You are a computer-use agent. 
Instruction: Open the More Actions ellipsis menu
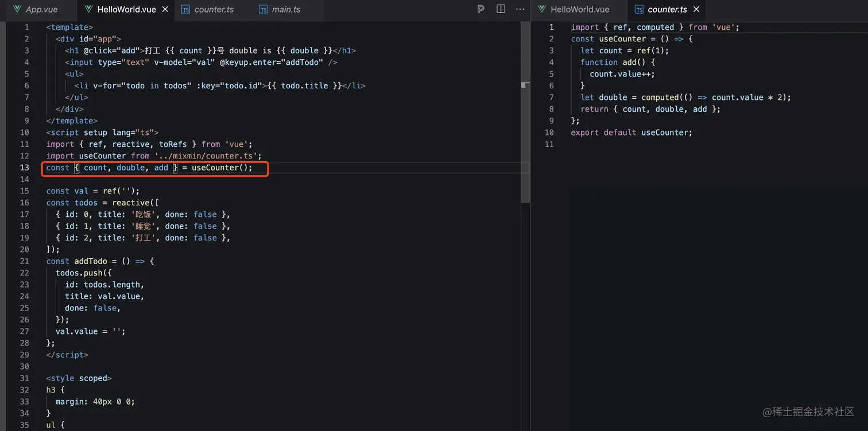click(x=520, y=9)
